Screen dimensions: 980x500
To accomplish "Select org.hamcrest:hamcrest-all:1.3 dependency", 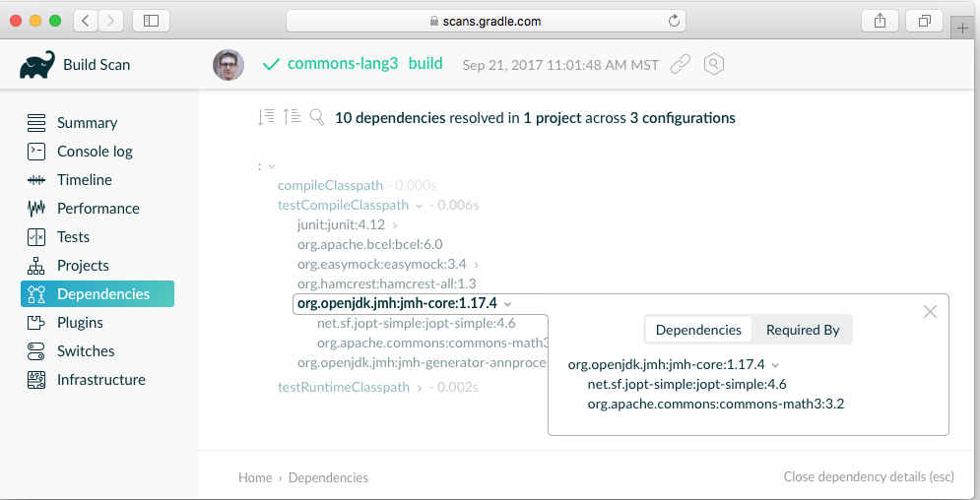I will pyautogui.click(x=387, y=283).
